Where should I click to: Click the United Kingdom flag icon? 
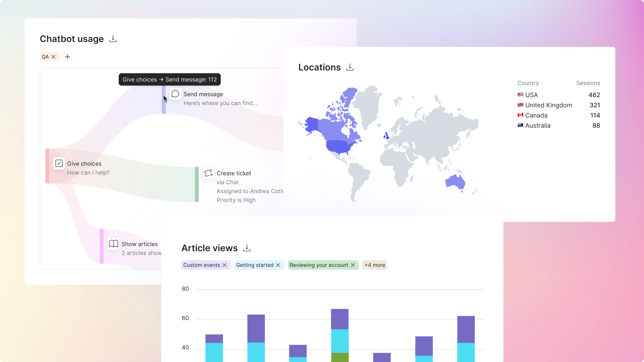pos(520,105)
